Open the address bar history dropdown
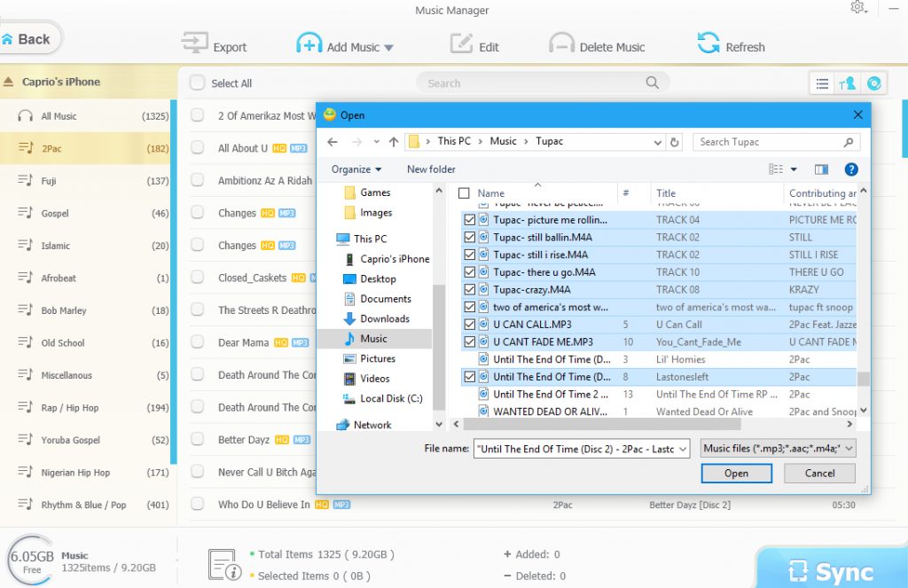The width and height of the screenshot is (908, 588). pos(657,142)
